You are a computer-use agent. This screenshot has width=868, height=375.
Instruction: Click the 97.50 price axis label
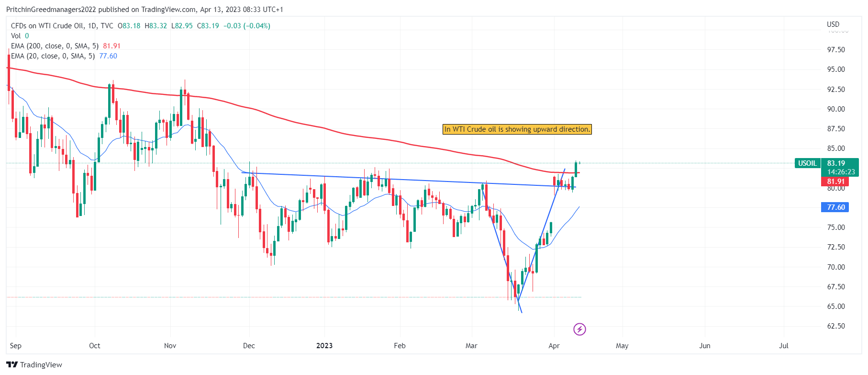[x=836, y=50]
